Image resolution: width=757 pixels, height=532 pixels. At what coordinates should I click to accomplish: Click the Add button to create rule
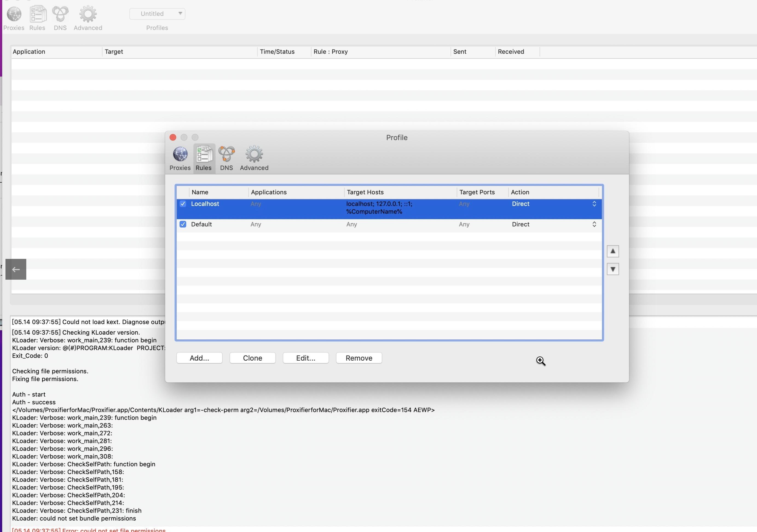[199, 358]
